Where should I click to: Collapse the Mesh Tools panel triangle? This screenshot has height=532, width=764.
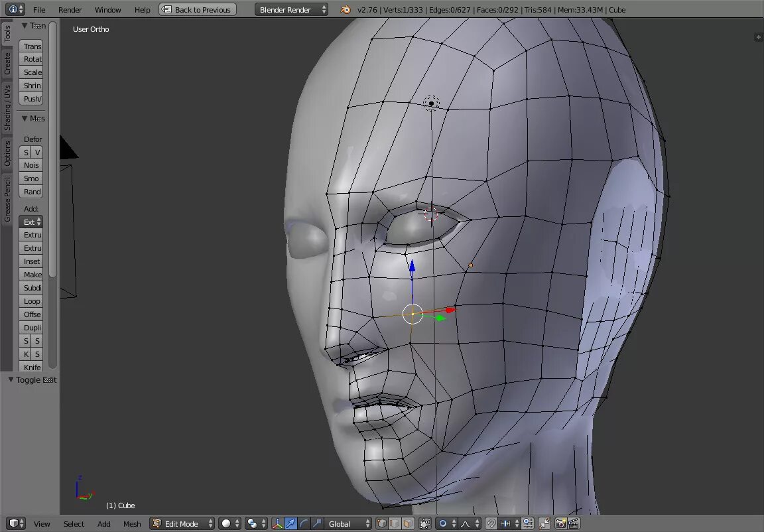click(25, 118)
